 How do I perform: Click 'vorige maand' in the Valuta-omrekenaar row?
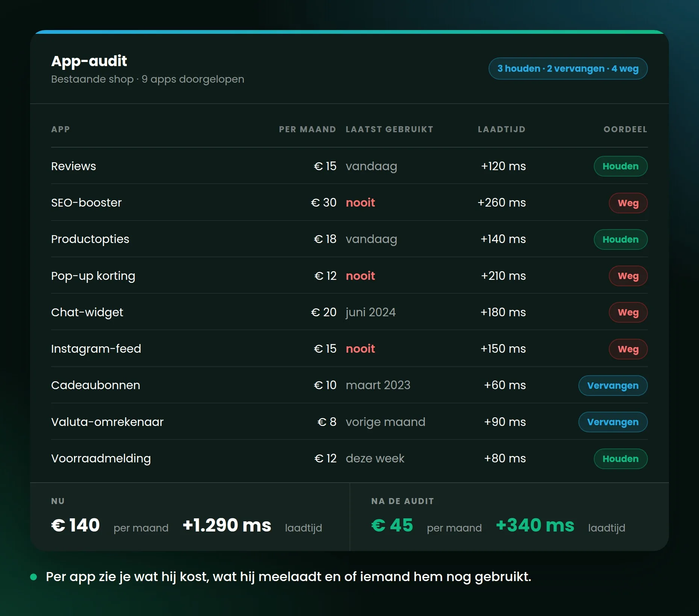[386, 422]
